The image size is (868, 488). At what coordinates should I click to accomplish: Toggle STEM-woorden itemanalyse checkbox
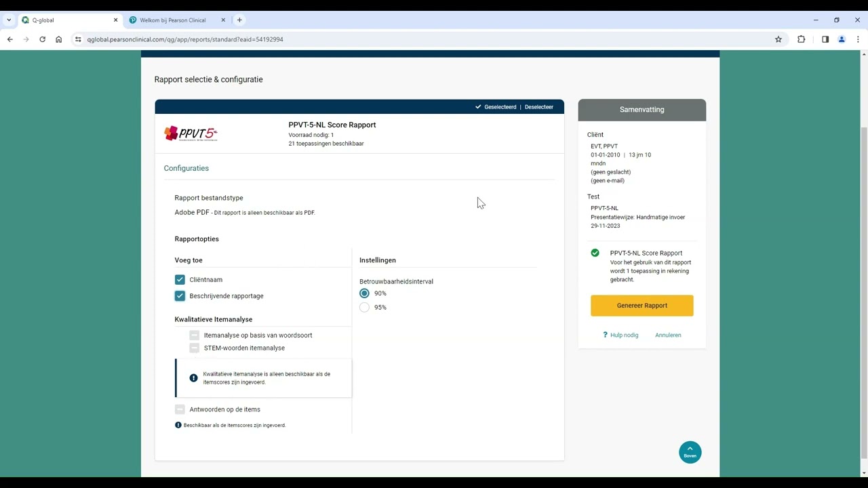pos(195,348)
